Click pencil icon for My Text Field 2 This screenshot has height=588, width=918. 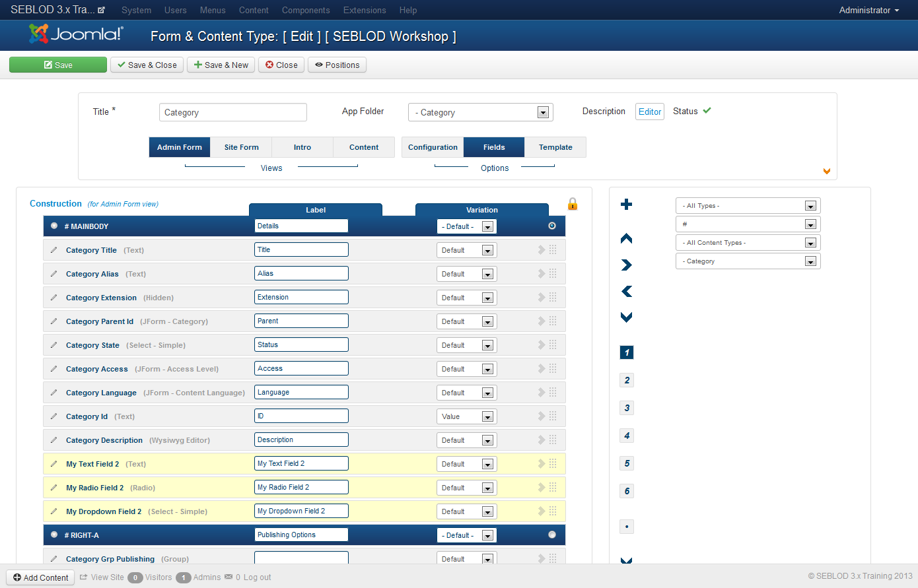(54, 464)
